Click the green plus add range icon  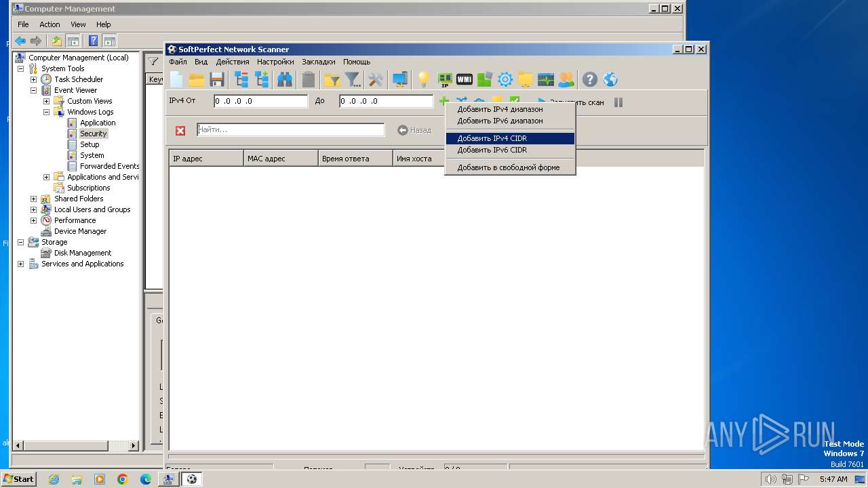click(x=443, y=102)
